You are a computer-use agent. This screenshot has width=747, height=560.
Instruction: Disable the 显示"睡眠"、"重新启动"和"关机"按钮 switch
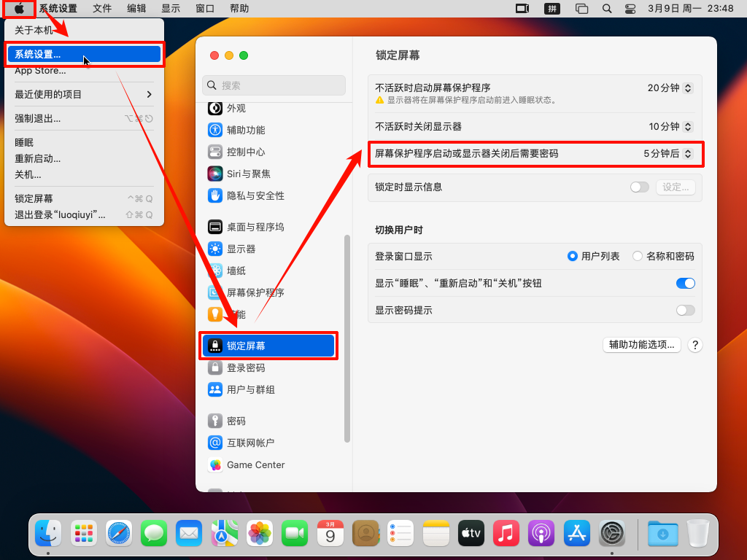[x=684, y=283]
